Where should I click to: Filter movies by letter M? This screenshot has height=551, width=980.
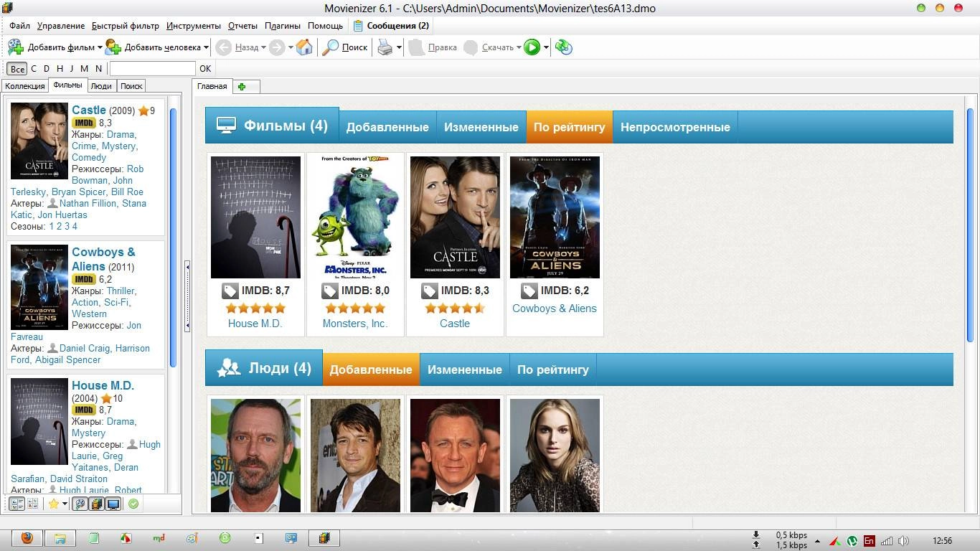pyautogui.click(x=84, y=69)
